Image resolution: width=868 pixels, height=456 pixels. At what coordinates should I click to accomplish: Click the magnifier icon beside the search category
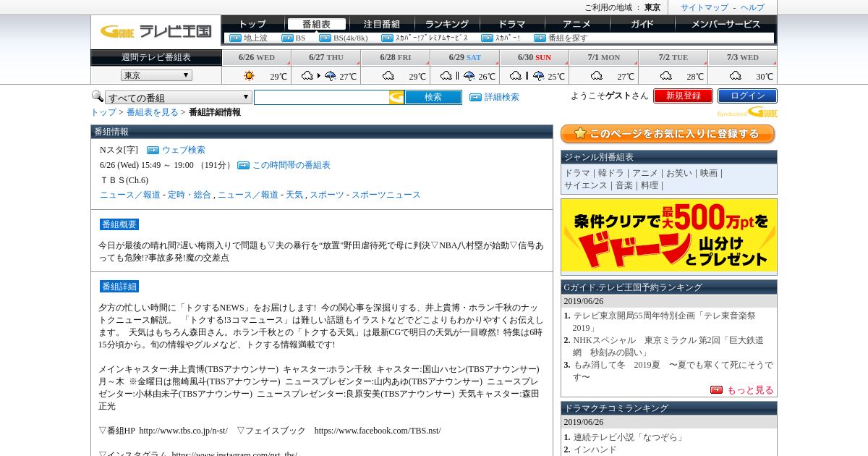97,96
